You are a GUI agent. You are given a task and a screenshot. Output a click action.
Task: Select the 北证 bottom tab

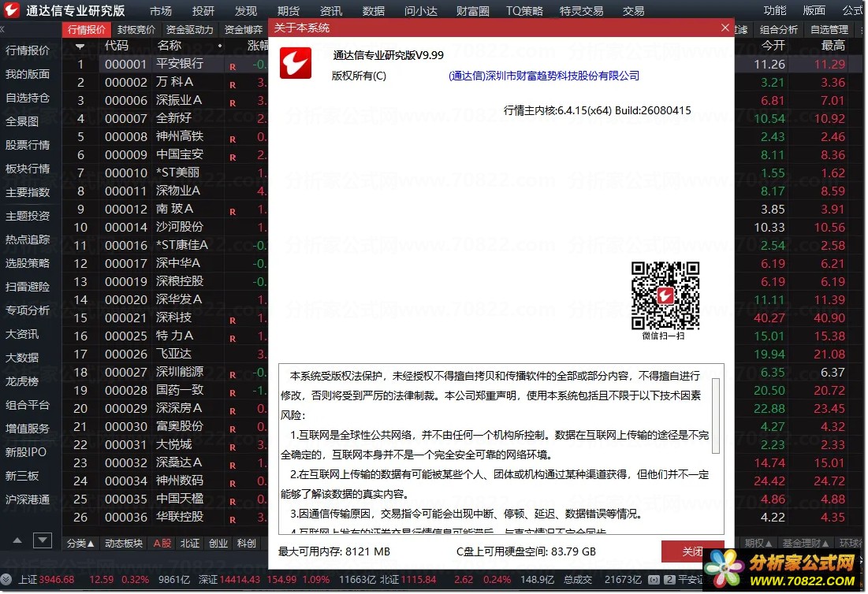tap(190, 544)
